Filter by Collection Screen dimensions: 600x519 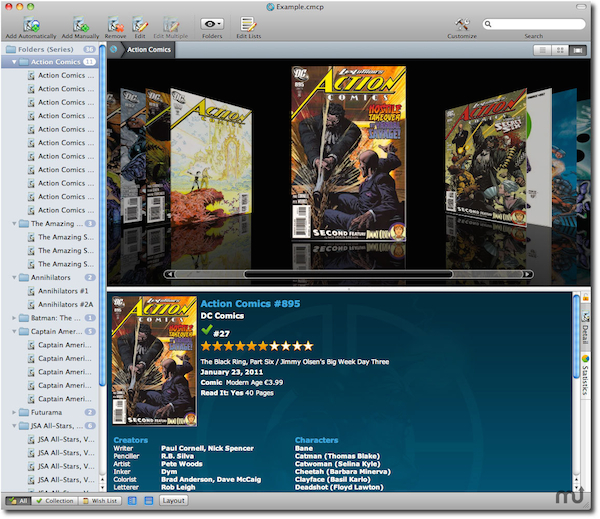tap(55, 501)
